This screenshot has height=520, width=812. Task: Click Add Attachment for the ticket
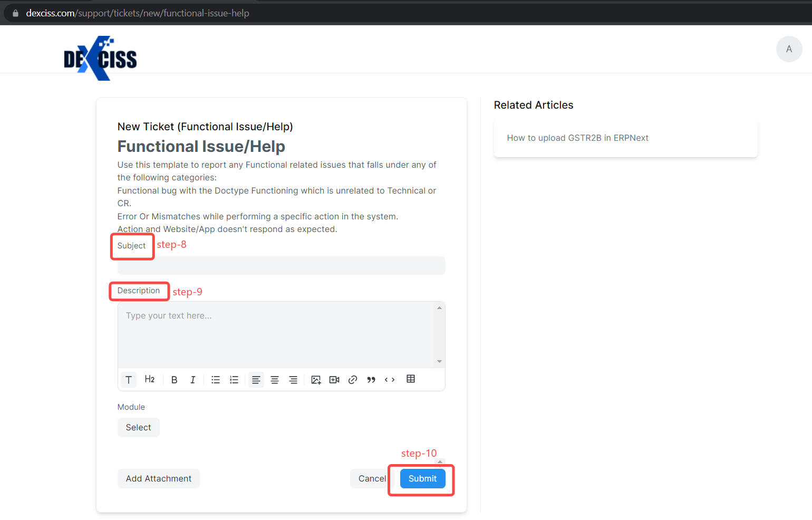click(x=158, y=478)
